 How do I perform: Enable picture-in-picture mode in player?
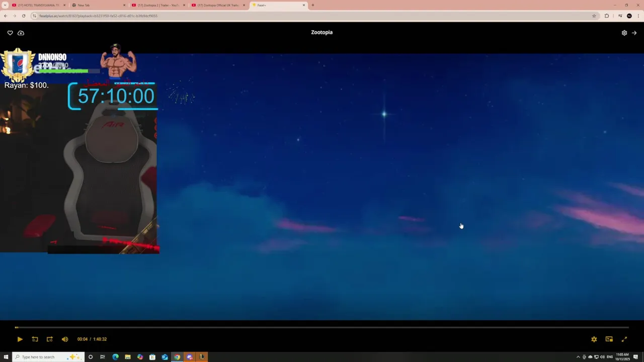point(609,339)
